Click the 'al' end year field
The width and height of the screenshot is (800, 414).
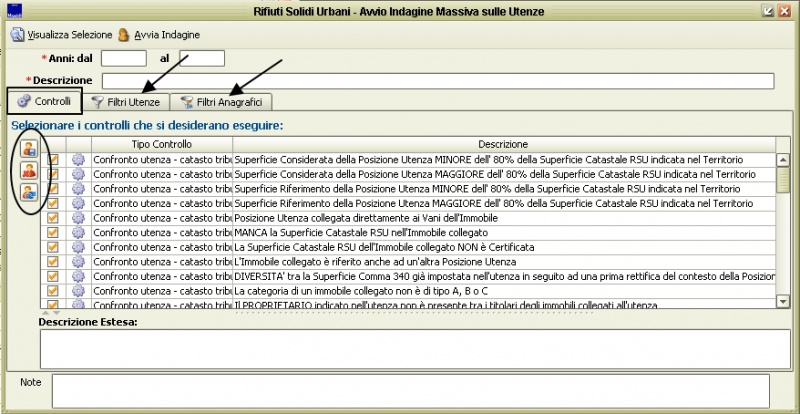202,58
